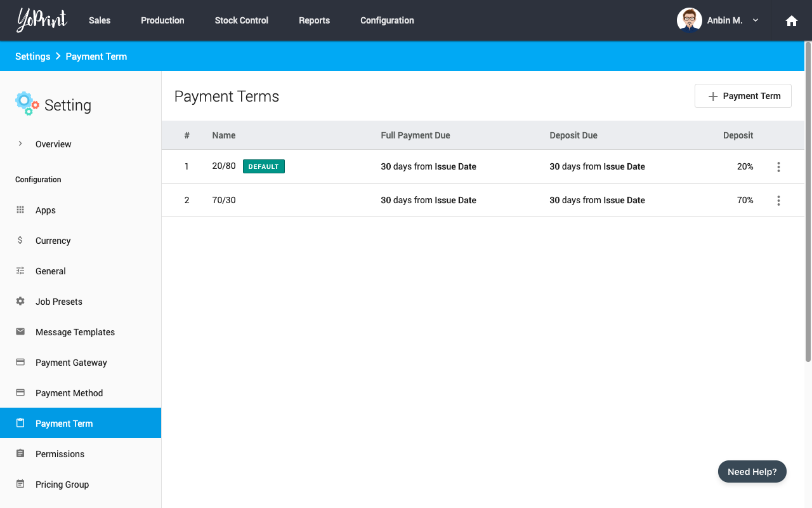Screen dimensions: 812x508
Task: Select Payment Term in sidebar
Action: click(81, 423)
